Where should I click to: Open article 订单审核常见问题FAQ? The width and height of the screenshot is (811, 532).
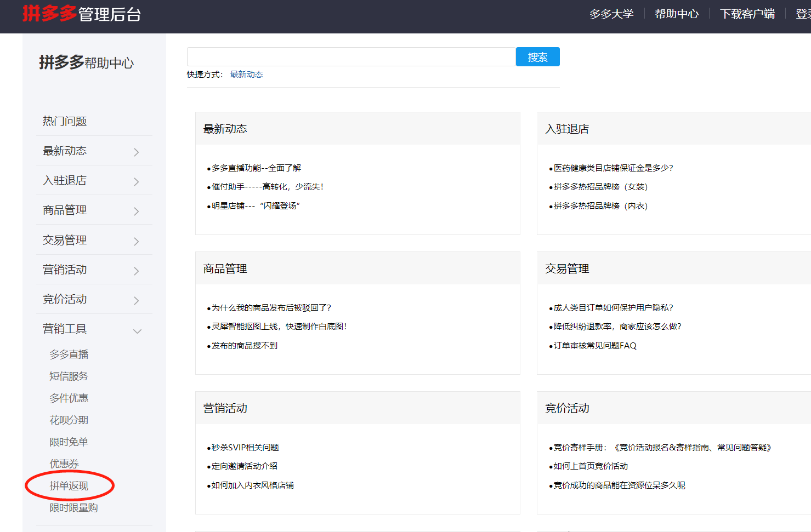tap(595, 346)
